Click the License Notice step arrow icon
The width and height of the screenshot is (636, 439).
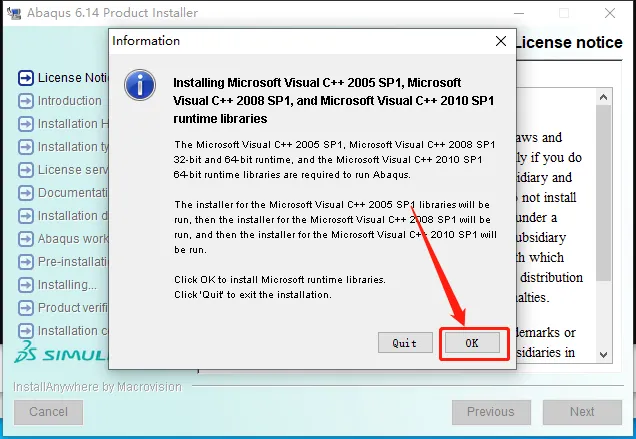pos(26,78)
